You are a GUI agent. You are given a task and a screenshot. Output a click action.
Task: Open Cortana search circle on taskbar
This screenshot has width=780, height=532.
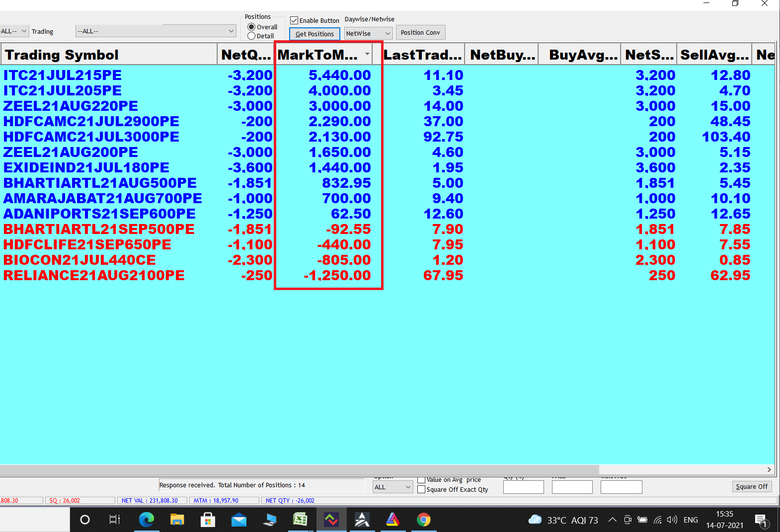(x=85, y=520)
